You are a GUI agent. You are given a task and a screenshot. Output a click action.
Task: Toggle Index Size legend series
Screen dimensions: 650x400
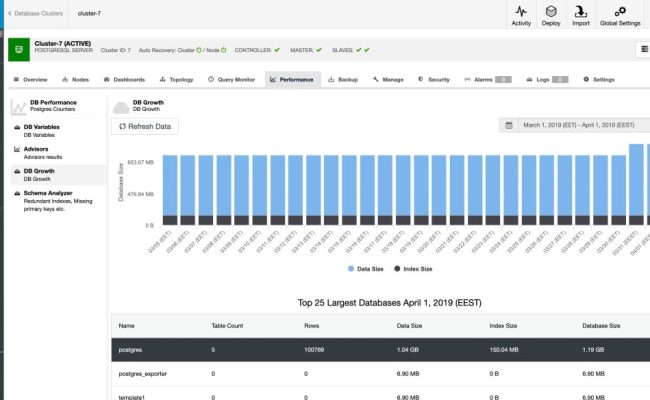click(413, 269)
